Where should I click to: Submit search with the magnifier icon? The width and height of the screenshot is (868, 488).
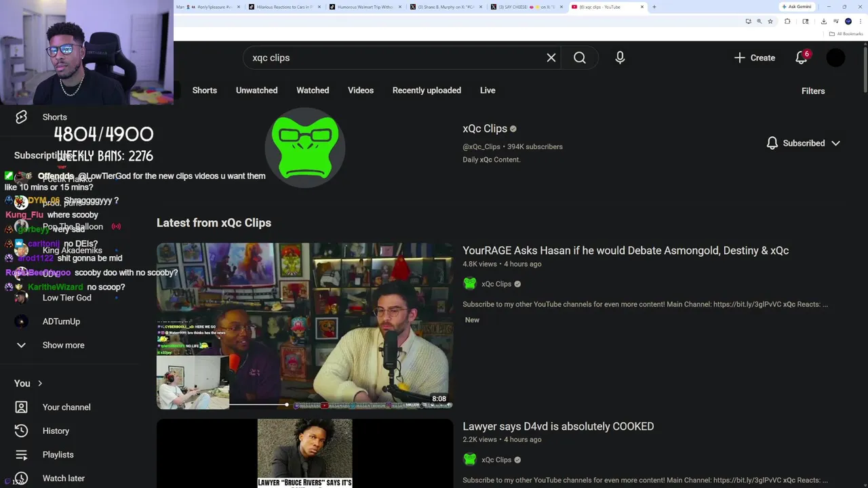[580, 58]
